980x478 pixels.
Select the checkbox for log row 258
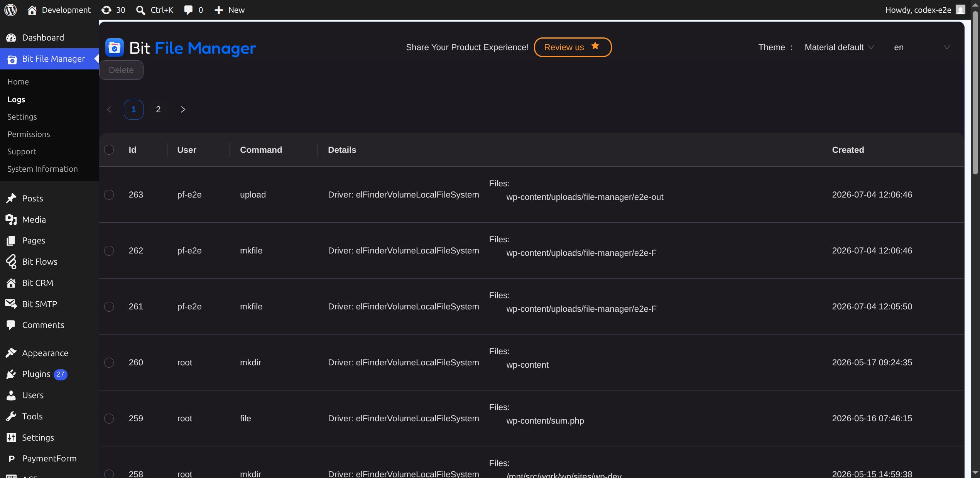pyautogui.click(x=109, y=474)
